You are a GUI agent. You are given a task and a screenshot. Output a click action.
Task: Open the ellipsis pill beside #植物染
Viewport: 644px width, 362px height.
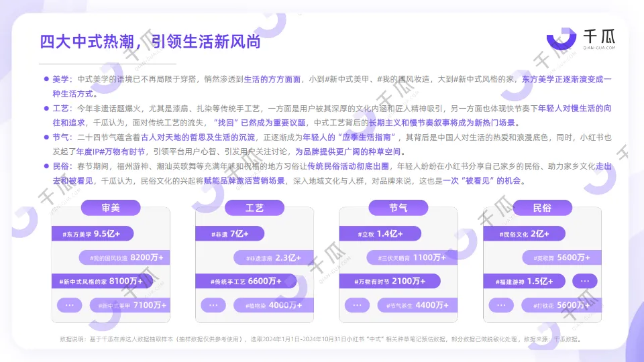pos(213,305)
